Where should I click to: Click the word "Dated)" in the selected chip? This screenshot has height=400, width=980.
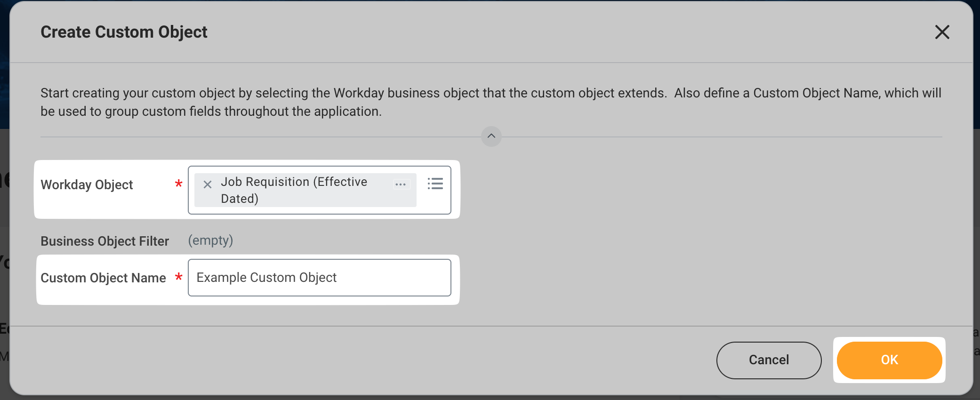tap(240, 199)
